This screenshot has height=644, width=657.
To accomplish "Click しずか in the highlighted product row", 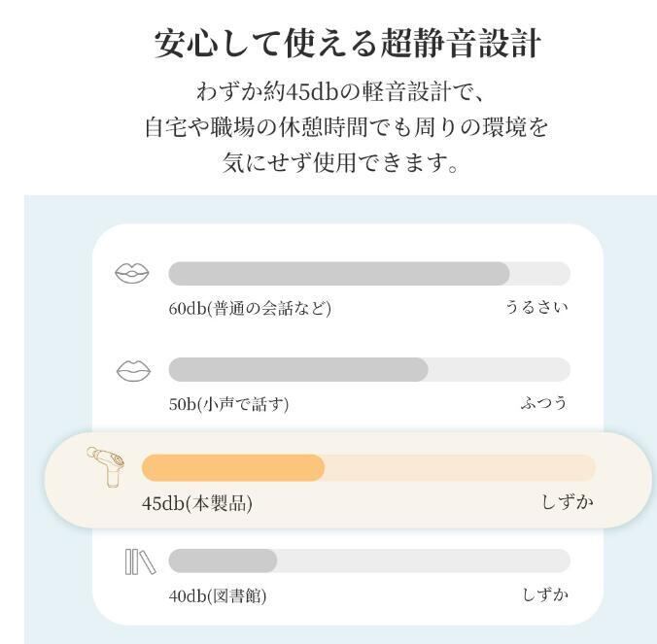I will click(x=567, y=502).
